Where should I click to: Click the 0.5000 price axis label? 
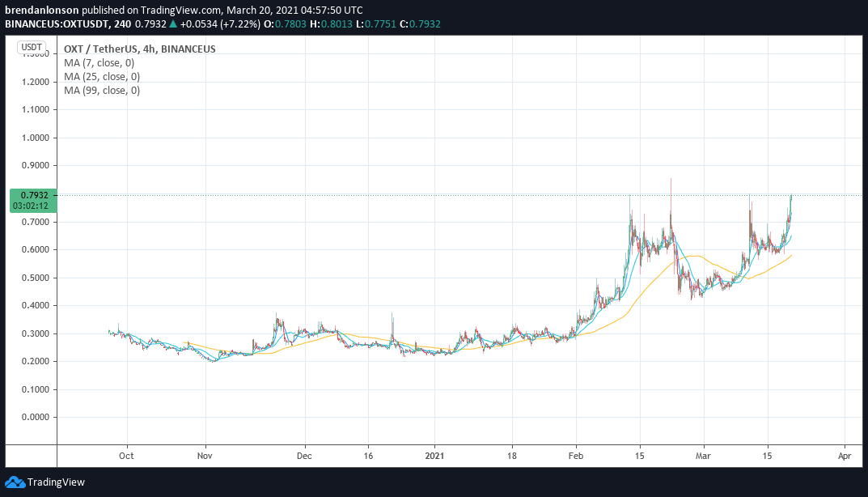tap(36, 278)
